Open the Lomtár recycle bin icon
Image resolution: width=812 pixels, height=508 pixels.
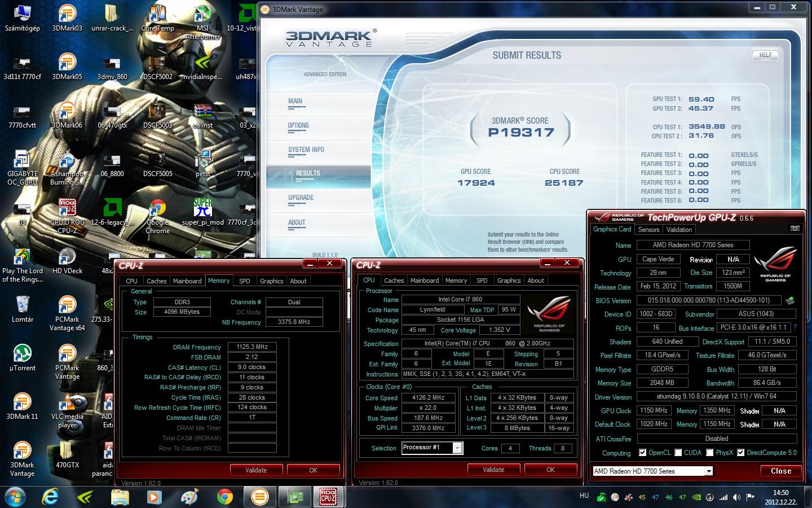pyautogui.click(x=22, y=309)
